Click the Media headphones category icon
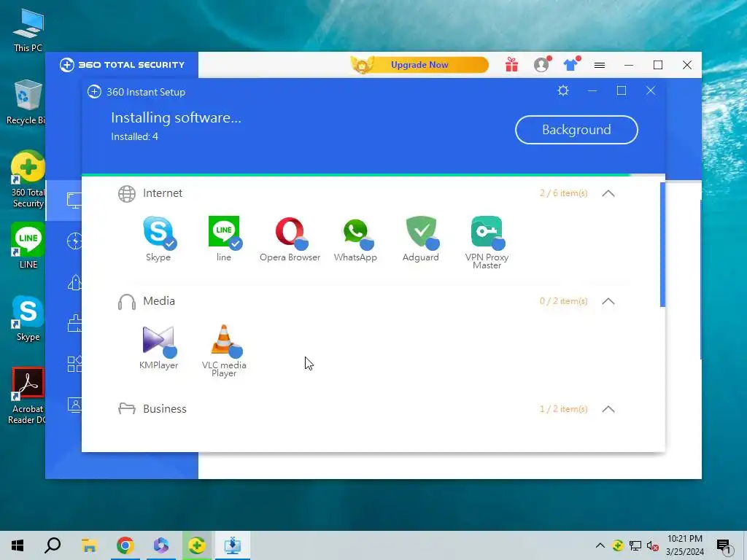Image resolution: width=747 pixels, height=560 pixels. (x=127, y=302)
